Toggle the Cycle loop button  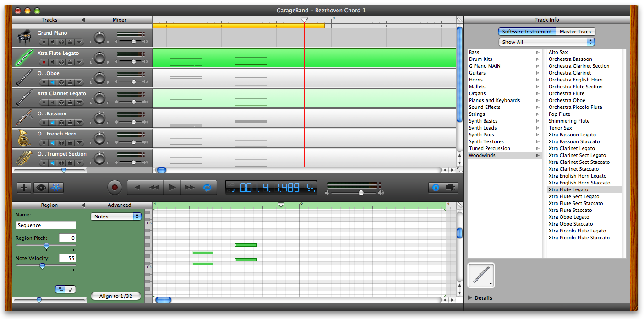(x=207, y=187)
